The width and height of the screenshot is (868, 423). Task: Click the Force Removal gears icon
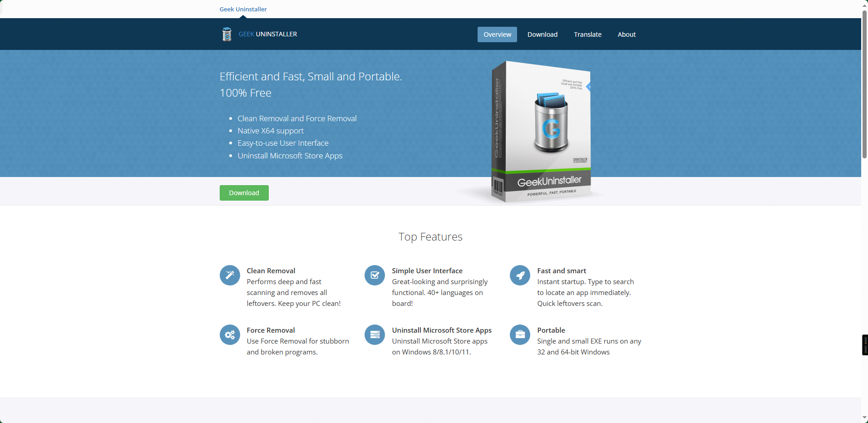pos(230,334)
